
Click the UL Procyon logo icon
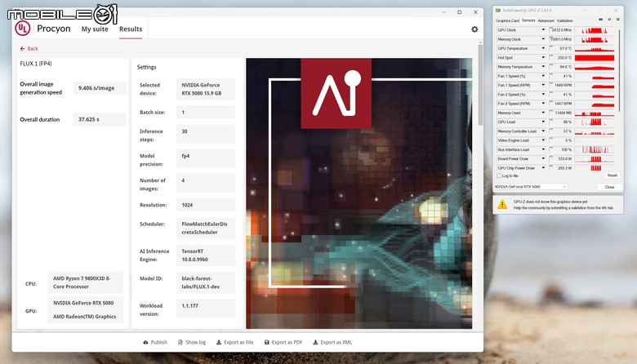(23, 29)
